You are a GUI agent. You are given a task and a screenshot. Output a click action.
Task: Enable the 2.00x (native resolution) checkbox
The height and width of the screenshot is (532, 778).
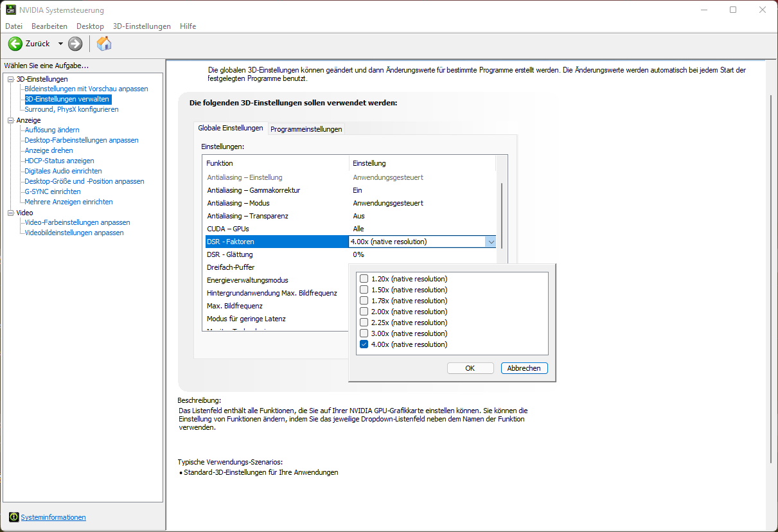(x=364, y=312)
